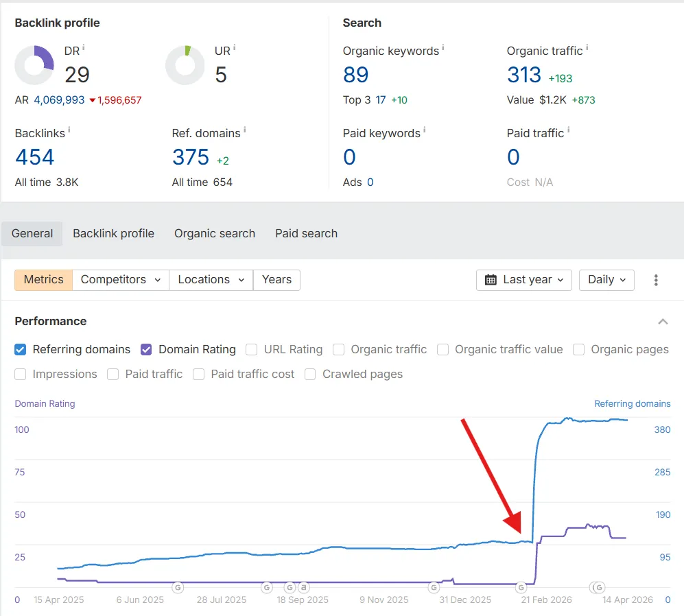This screenshot has width=684, height=616.
Task: Click the info icon next to Paid keywords
Action: click(x=424, y=130)
